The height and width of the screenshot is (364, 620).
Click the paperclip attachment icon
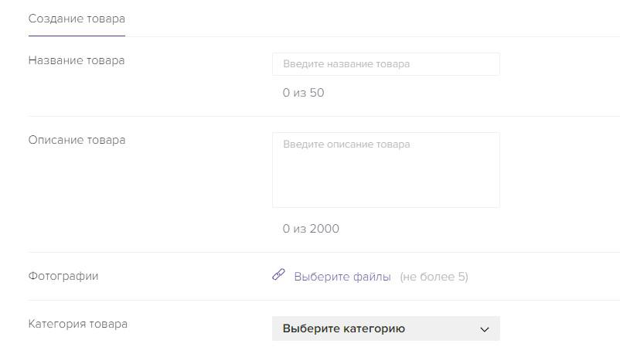pyautogui.click(x=279, y=274)
